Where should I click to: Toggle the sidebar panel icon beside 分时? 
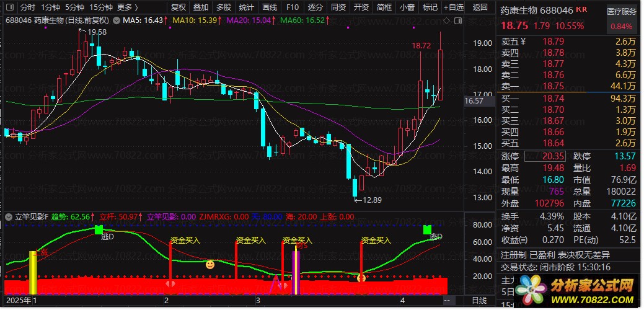10,7
